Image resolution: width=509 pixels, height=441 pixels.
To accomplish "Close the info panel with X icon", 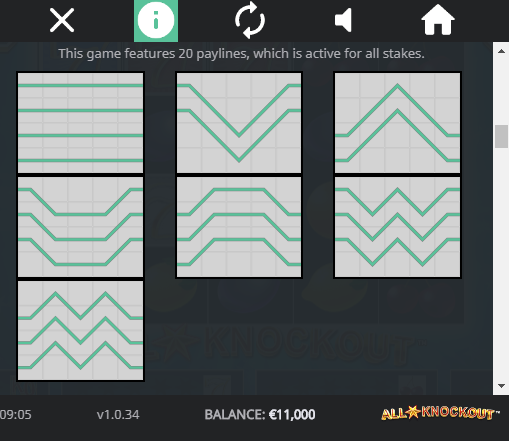I will point(62,21).
